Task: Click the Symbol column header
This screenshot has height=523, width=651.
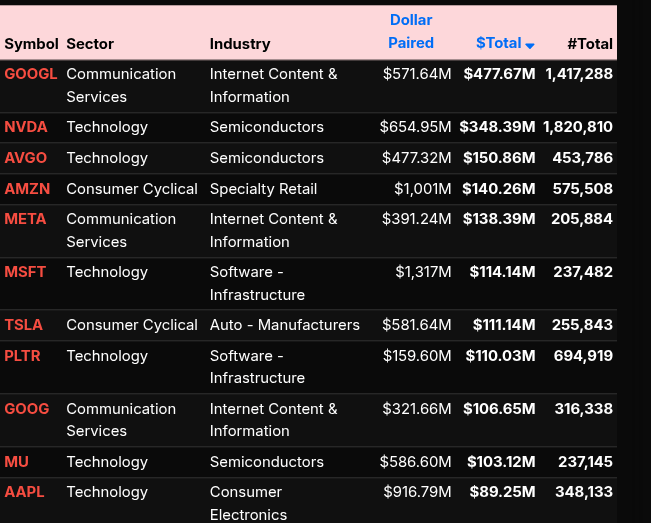Action: click(32, 44)
